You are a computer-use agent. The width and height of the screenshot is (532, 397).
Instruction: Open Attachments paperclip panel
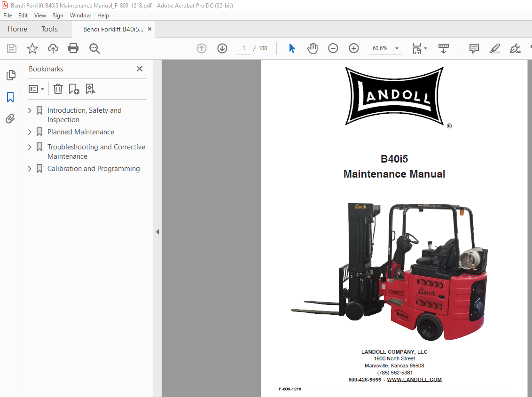[x=10, y=118]
